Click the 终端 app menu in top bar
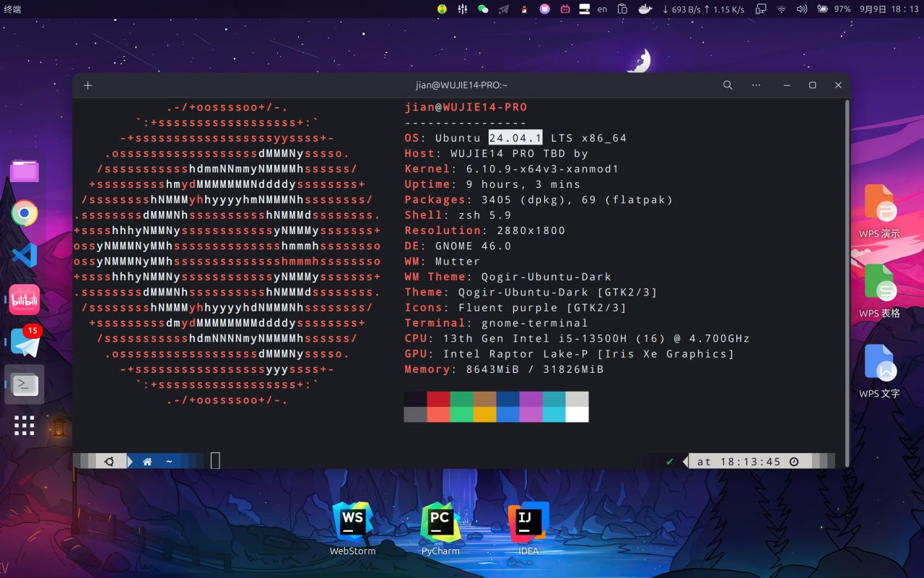Screen dimensions: 924x578 tap(12, 9)
